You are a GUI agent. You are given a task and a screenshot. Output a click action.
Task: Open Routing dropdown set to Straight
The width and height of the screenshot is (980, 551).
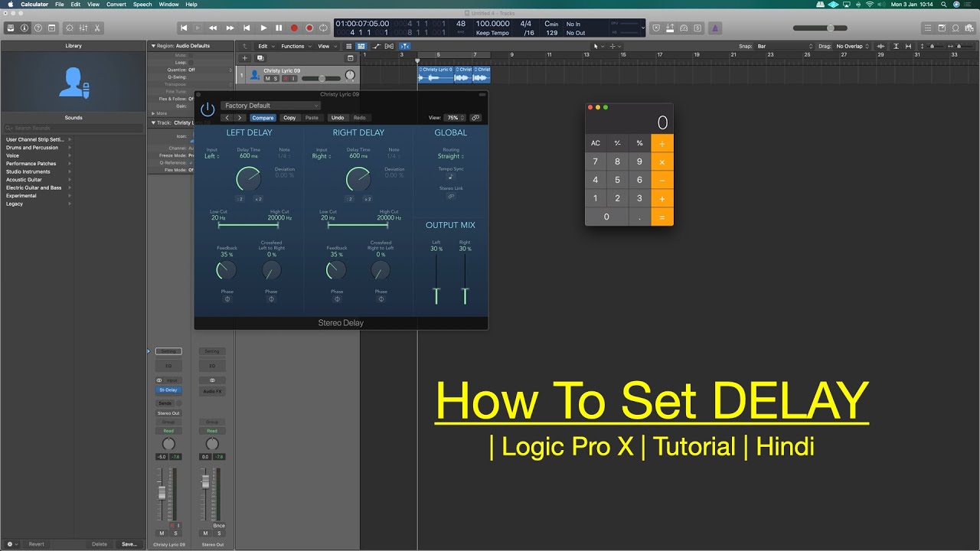click(x=451, y=156)
